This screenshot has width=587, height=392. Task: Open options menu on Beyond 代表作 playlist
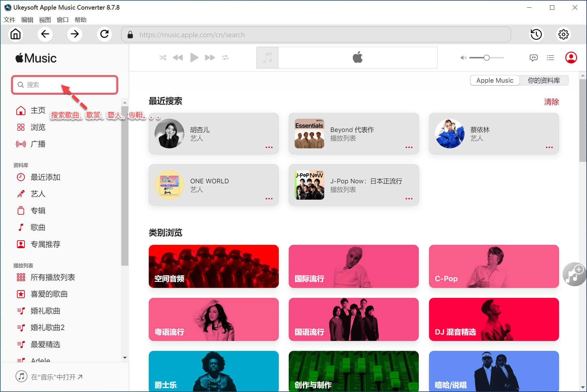[x=409, y=147]
